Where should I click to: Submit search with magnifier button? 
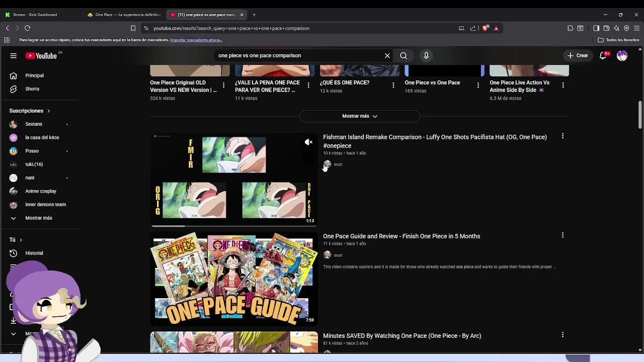[404, 56]
